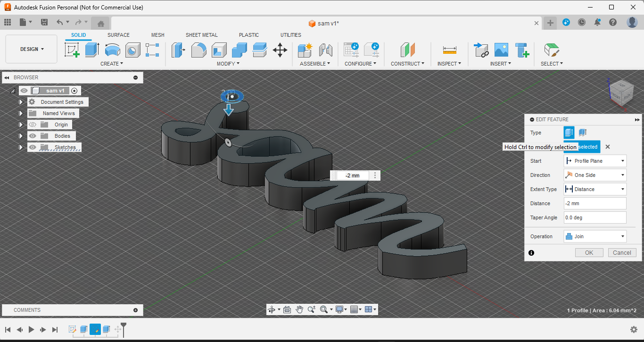Screen dimensions: 644x342
Task: Open the DESIGN workspace dropdown
Action: (32, 49)
